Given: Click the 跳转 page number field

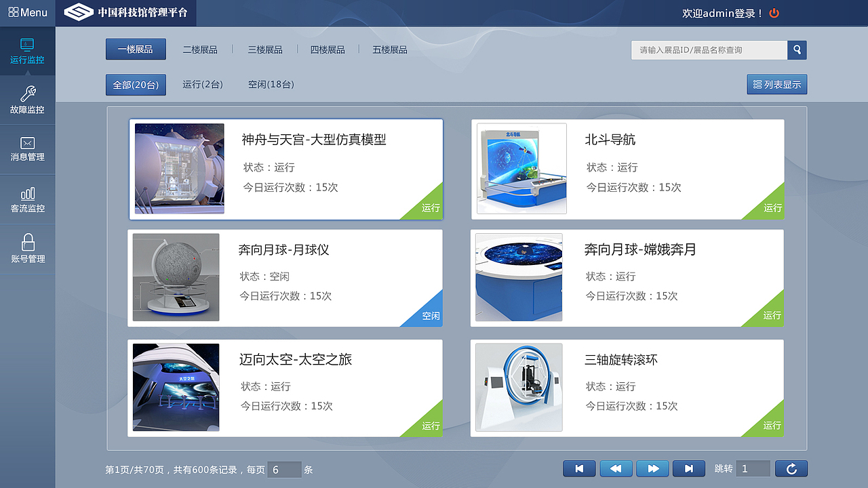Looking at the screenshot, I should [x=753, y=468].
